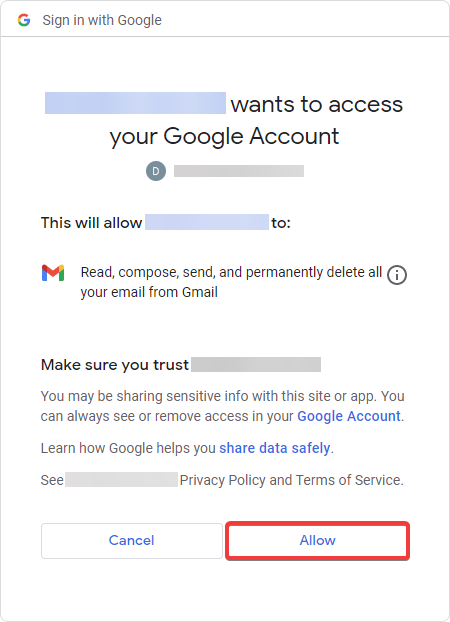The width and height of the screenshot is (450, 622).
Task: Click the Make sure you trust heading
Action: pyautogui.click(x=115, y=365)
